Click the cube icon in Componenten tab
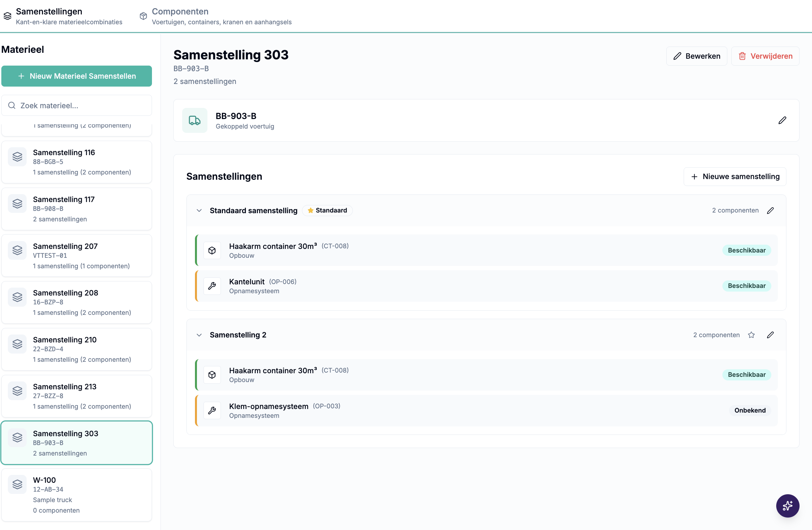Viewport: 812px width, 530px height. [143, 16]
